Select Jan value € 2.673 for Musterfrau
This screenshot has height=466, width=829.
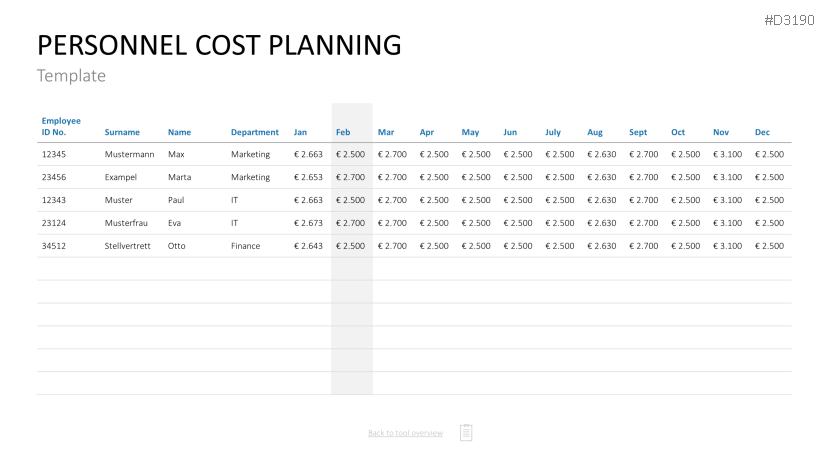pyautogui.click(x=308, y=223)
